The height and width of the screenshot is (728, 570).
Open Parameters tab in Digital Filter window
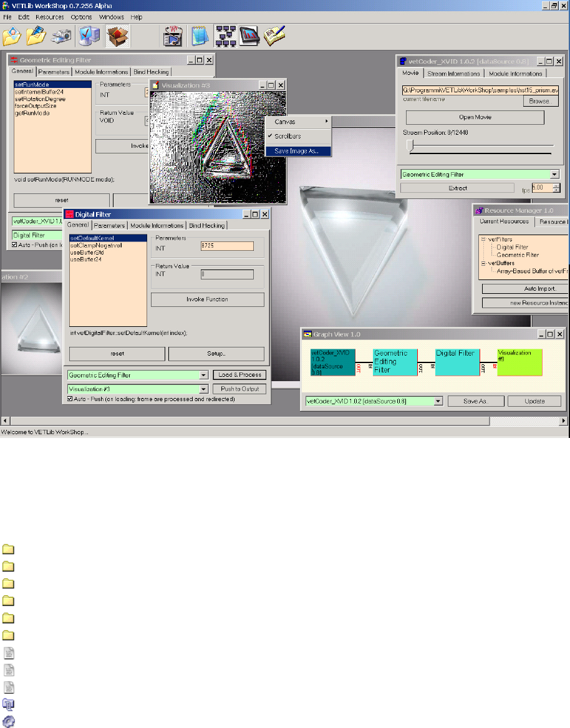pyautogui.click(x=109, y=226)
